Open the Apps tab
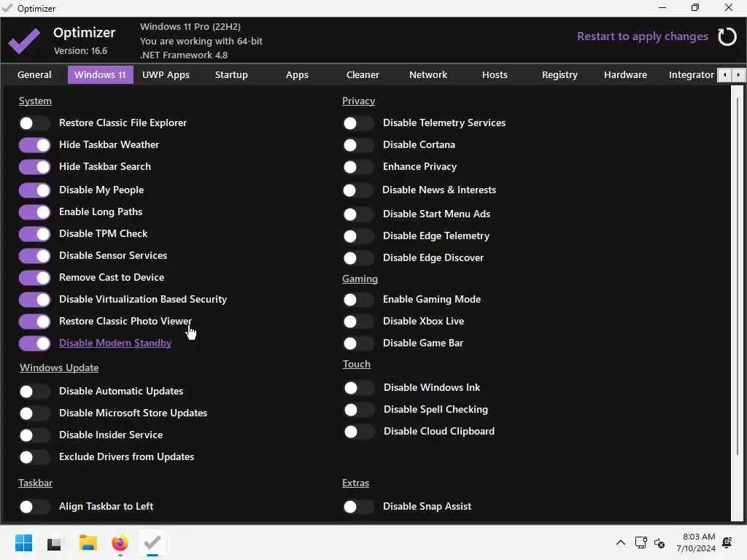This screenshot has height=560, width=747. [297, 75]
